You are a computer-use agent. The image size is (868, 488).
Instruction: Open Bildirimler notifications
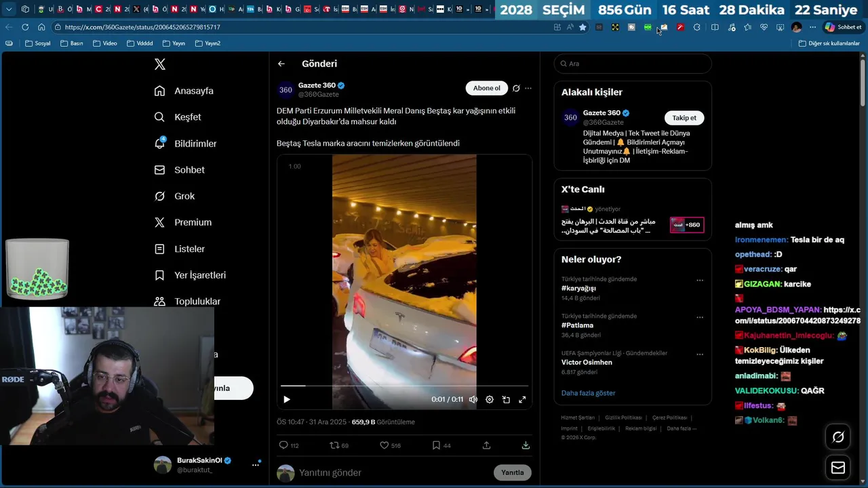185,144
